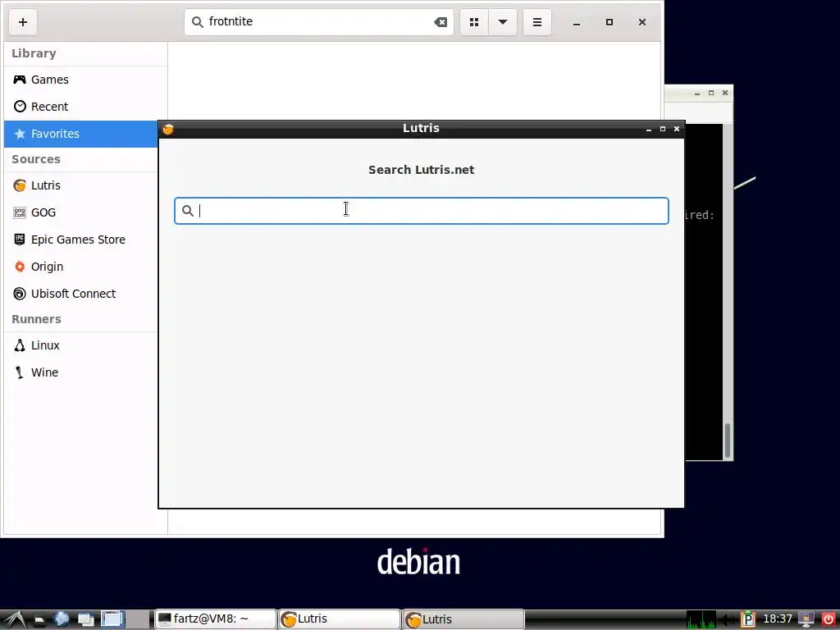The height and width of the screenshot is (630, 840).
Task: Switch to the fartz@VM8 terminal task
Action: [216, 619]
